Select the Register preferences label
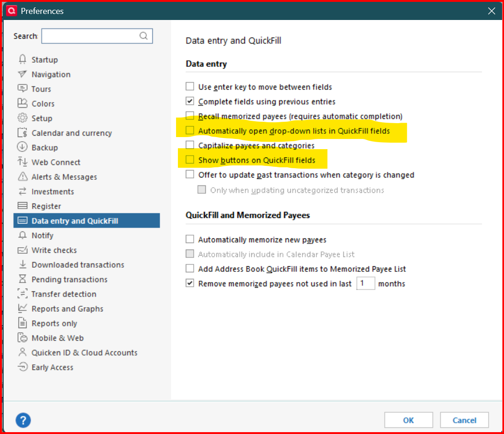 click(46, 206)
